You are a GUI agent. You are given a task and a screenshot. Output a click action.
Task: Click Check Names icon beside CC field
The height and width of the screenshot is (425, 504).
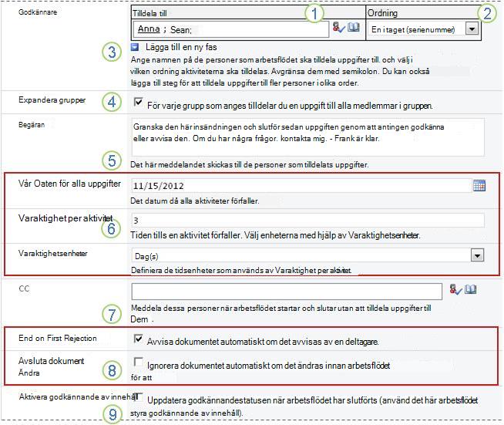coord(455,289)
